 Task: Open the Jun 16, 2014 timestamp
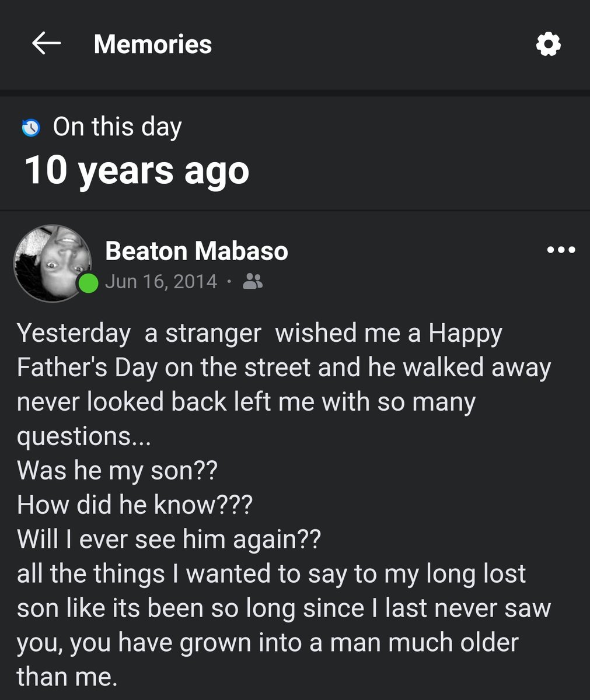(161, 282)
